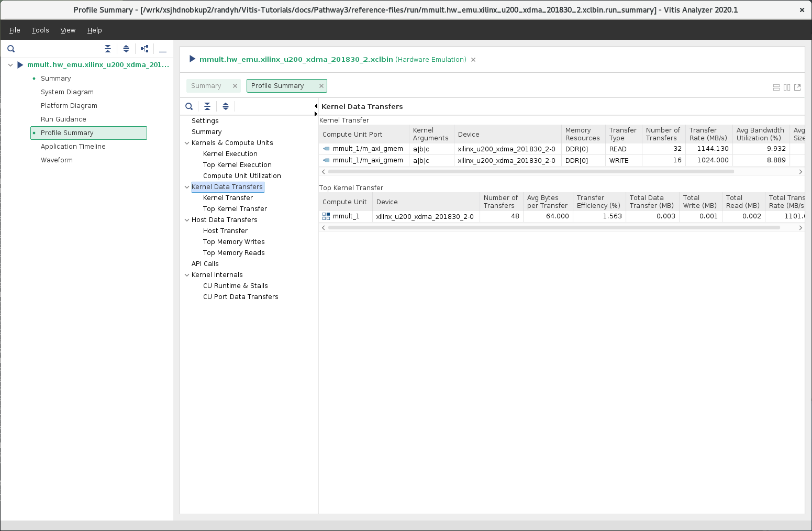Select Summary in left navigation tree
Viewport: 812px width, 531px height.
[x=56, y=79]
